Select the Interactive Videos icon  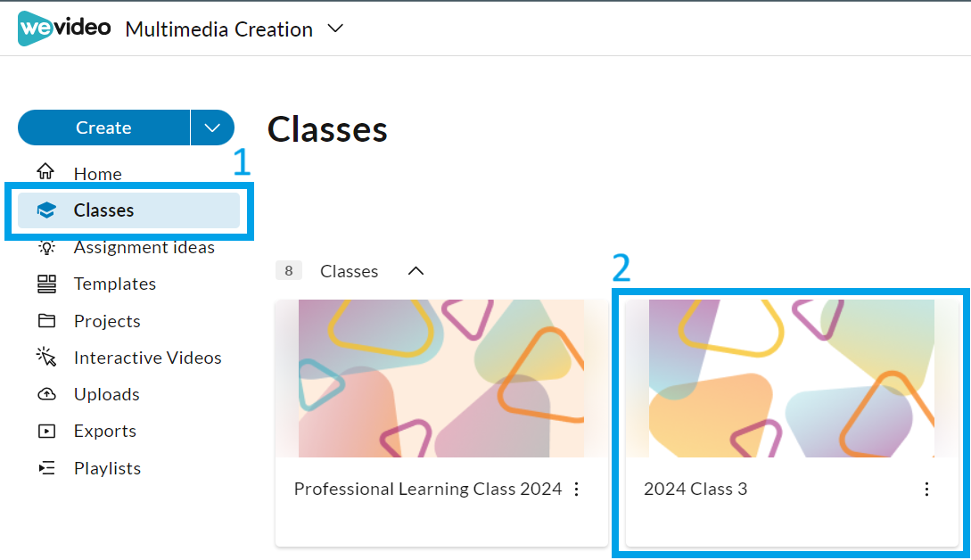click(45, 357)
